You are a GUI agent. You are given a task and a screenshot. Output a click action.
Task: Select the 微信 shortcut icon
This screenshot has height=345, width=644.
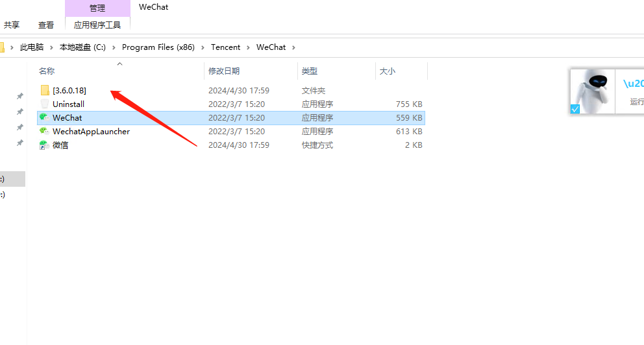coord(45,145)
